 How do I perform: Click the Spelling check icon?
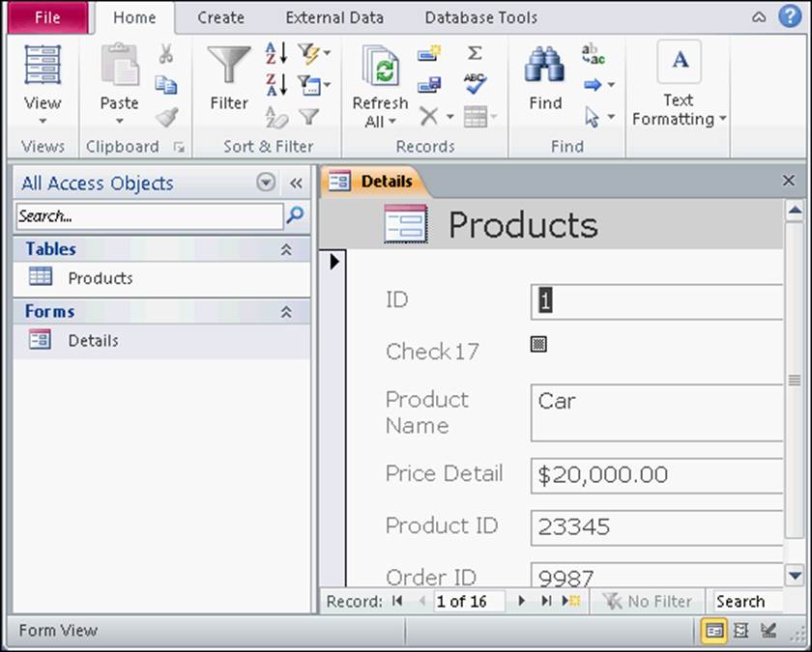point(475,84)
